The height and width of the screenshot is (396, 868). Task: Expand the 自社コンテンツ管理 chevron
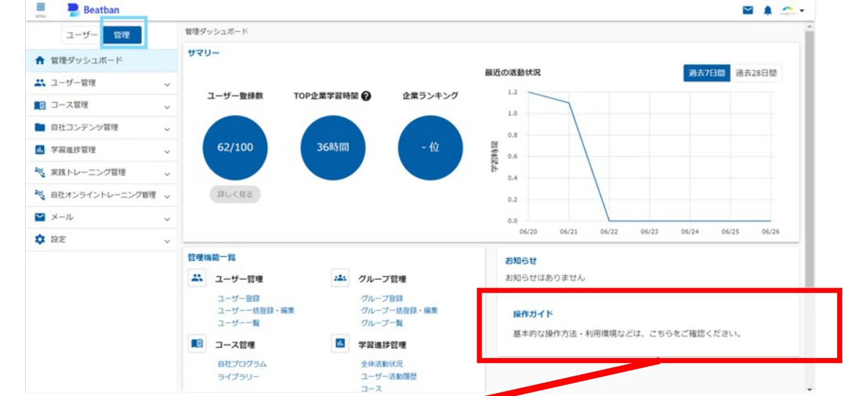click(x=167, y=129)
